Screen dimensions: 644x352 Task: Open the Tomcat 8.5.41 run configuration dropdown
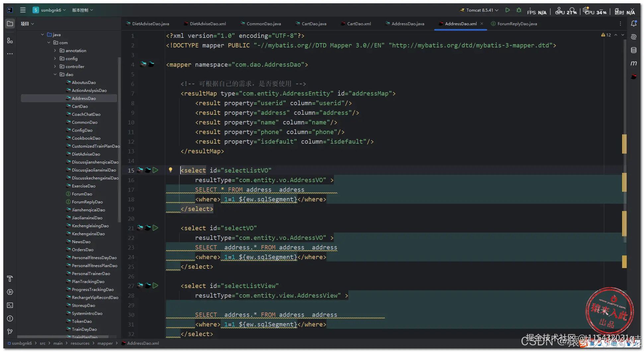click(x=481, y=10)
